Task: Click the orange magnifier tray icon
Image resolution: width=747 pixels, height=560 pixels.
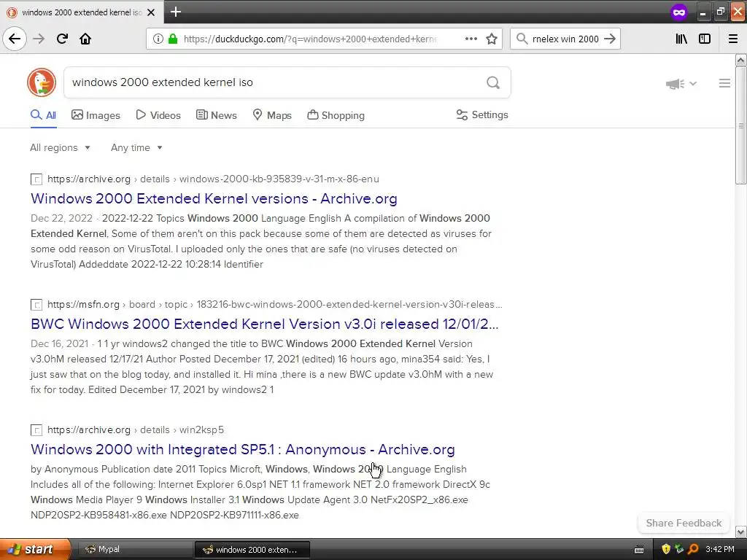Action: (x=693, y=550)
